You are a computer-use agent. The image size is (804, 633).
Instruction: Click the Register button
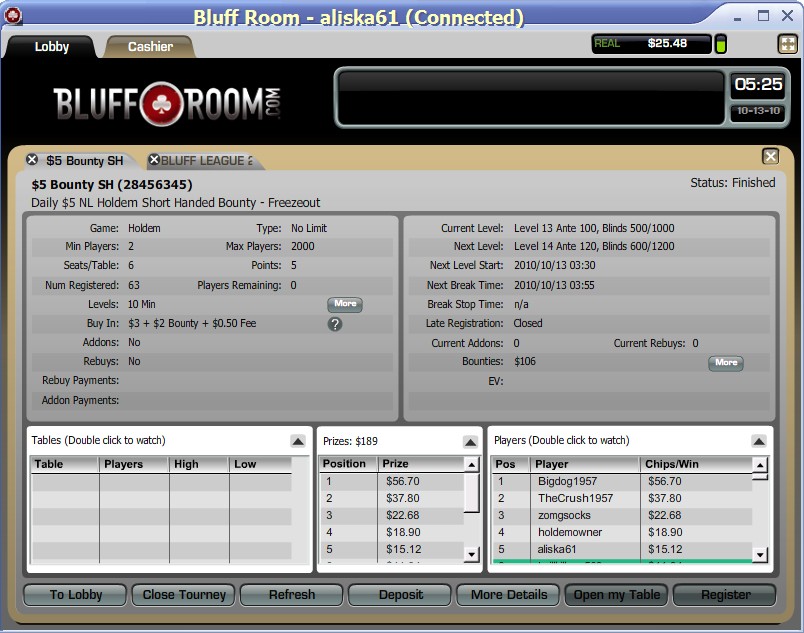[x=725, y=595]
